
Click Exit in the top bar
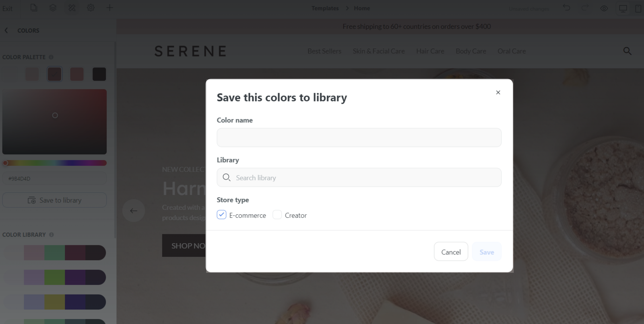[x=7, y=8]
